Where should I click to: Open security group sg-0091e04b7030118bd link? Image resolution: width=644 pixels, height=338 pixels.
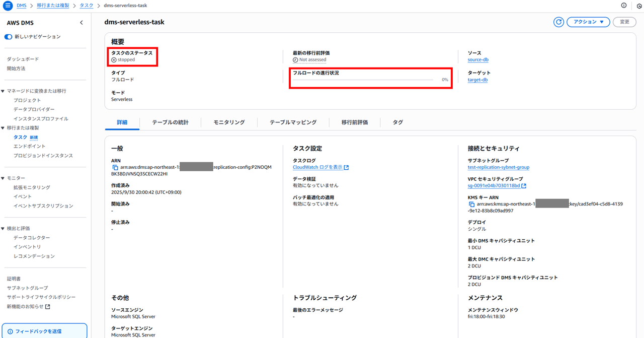[x=494, y=186]
